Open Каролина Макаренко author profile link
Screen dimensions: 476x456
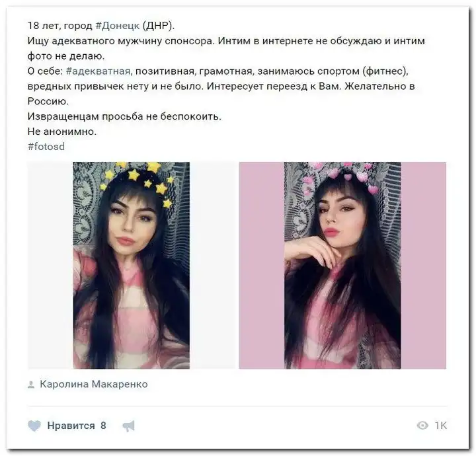94,384
